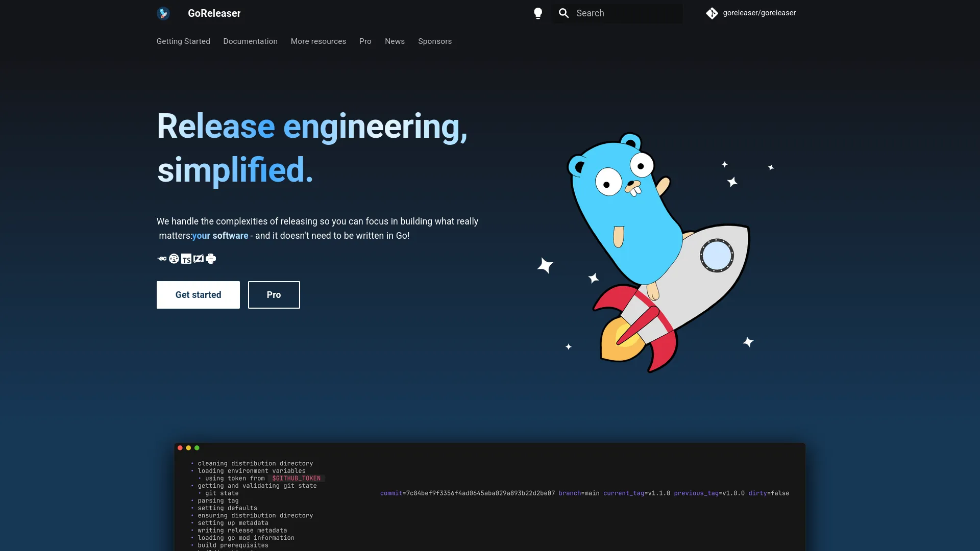
Task: Click the Go language icon
Action: point(162,259)
